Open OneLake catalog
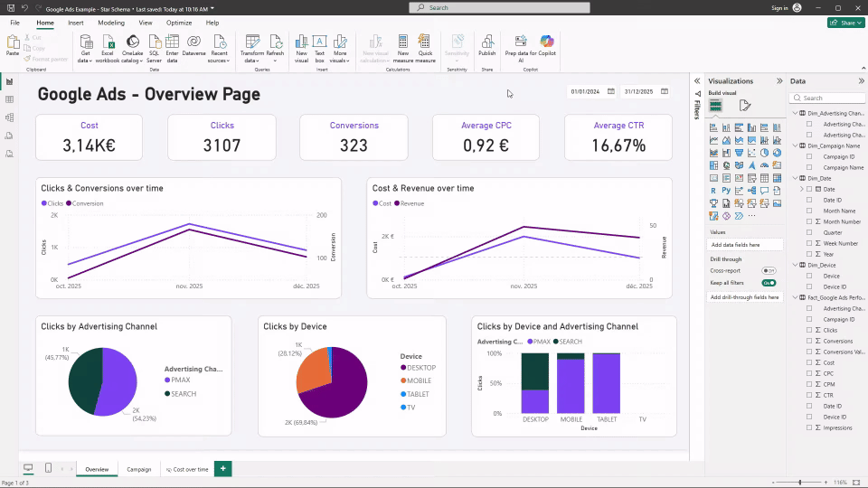Screen dimensions: 868x488 click(x=132, y=49)
